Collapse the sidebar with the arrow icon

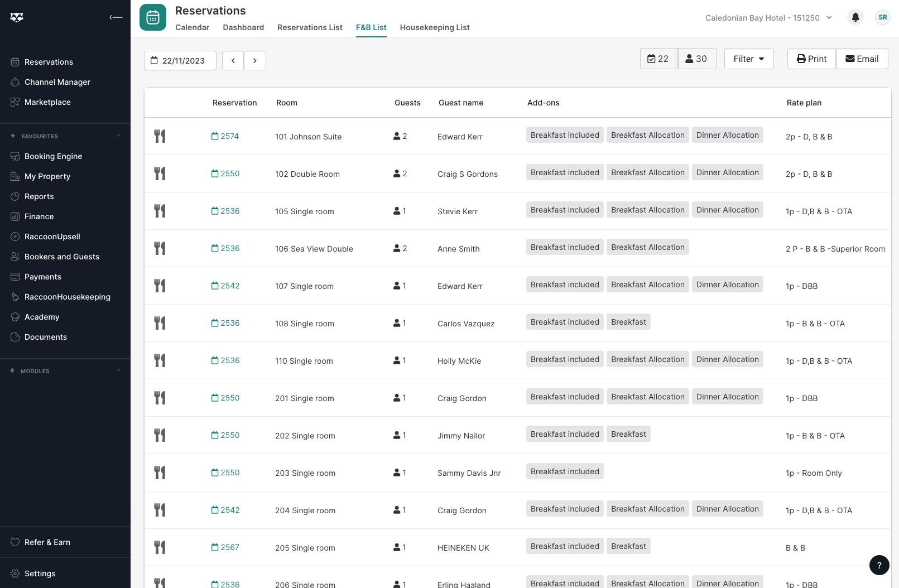pyautogui.click(x=116, y=17)
